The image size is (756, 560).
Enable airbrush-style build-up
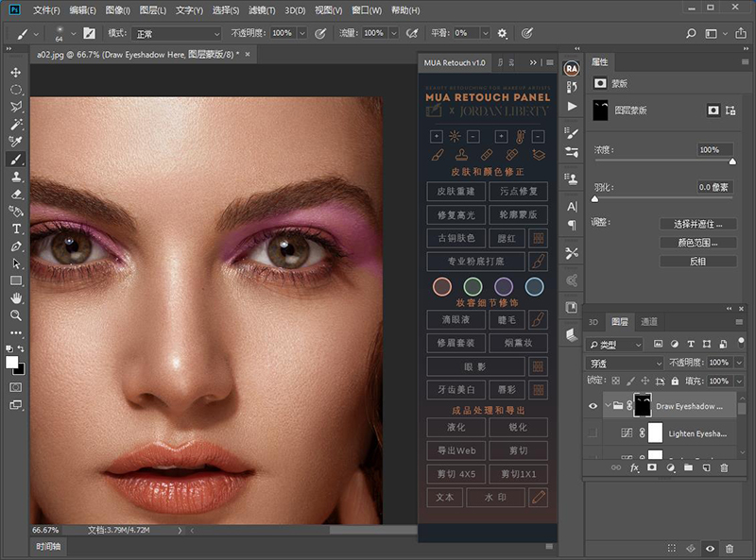[x=412, y=33]
